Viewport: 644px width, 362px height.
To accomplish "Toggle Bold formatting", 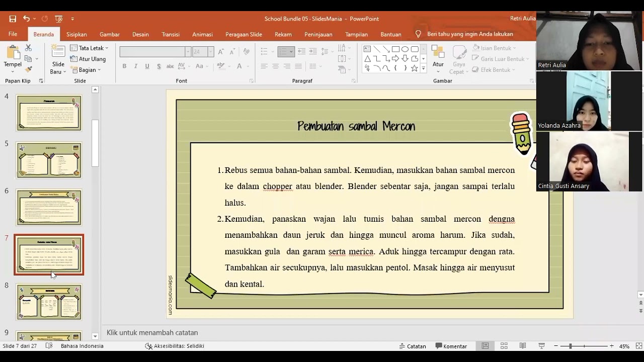I will pyautogui.click(x=124, y=66).
